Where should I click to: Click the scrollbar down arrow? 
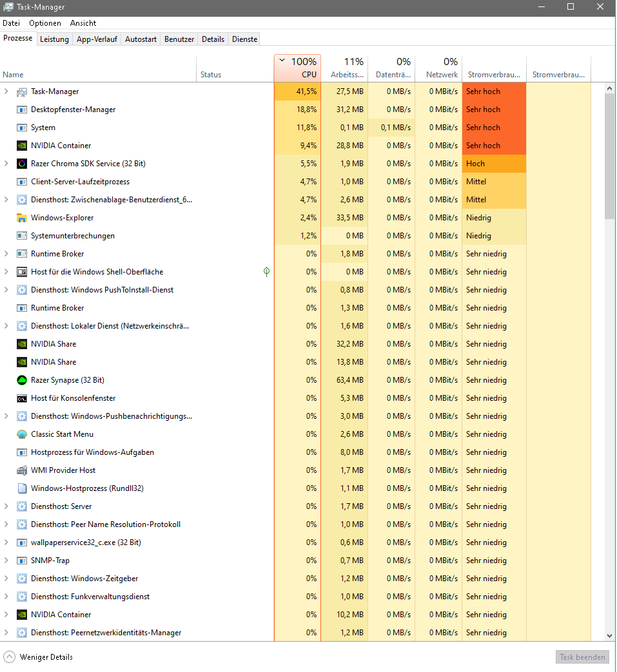[610, 636]
